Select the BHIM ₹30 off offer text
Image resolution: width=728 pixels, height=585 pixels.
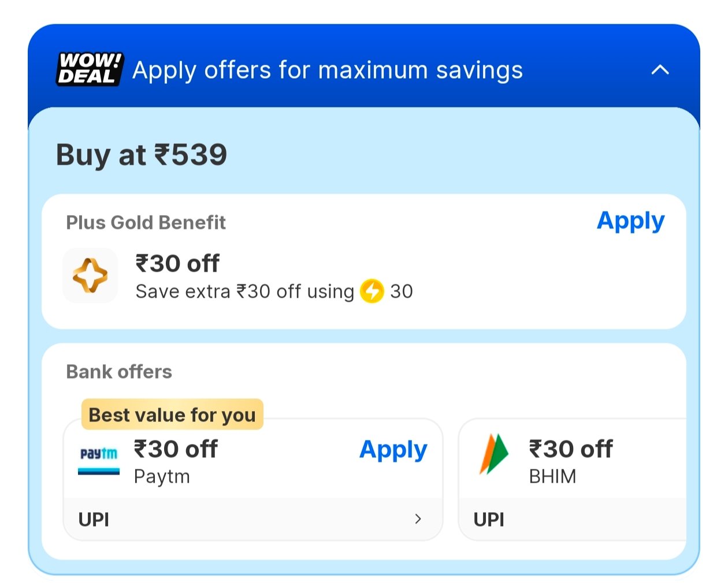[571, 449]
